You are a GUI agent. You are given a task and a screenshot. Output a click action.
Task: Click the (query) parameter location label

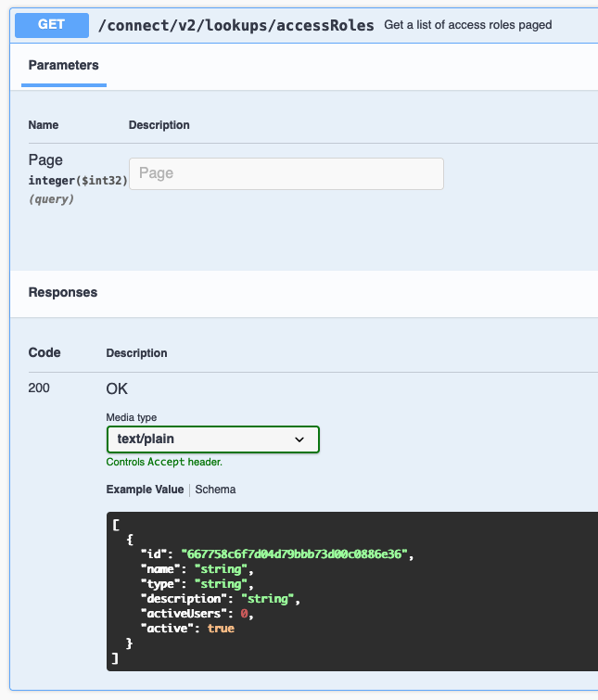coord(51,199)
